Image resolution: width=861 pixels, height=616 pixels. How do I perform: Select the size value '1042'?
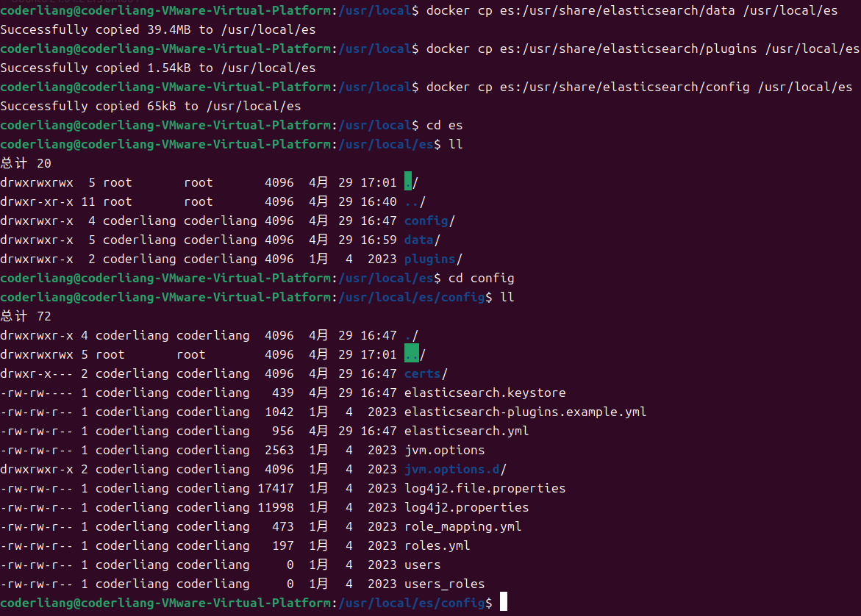click(x=279, y=412)
